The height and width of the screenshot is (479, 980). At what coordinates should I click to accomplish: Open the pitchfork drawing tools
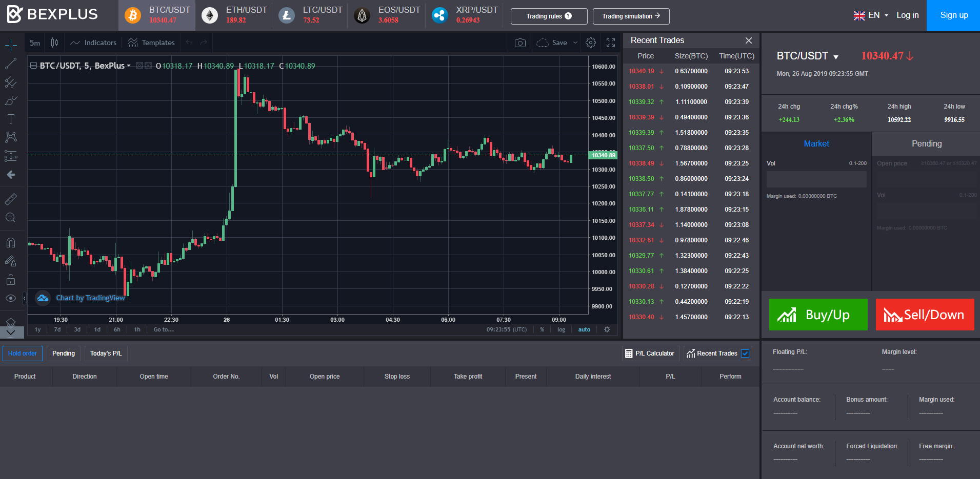pyautogui.click(x=11, y=82)
